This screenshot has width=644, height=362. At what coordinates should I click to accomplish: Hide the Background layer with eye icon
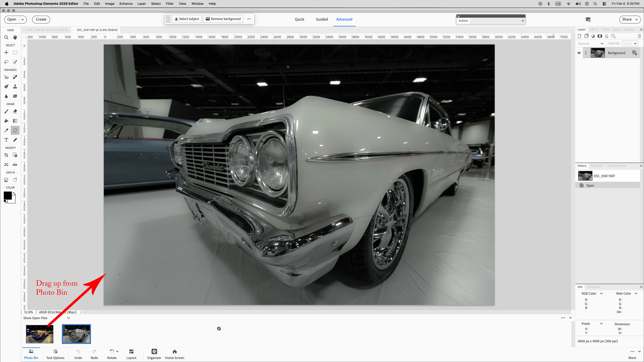click(579, 53)
